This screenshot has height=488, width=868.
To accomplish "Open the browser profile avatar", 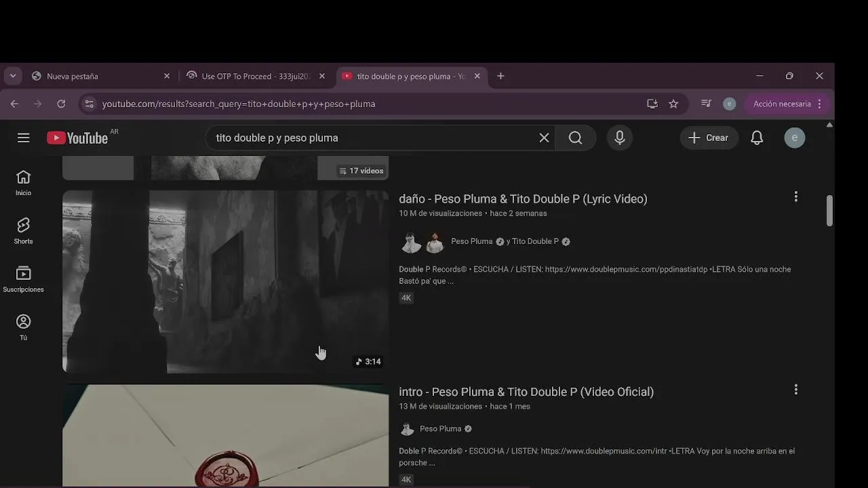I will point(730,104).
